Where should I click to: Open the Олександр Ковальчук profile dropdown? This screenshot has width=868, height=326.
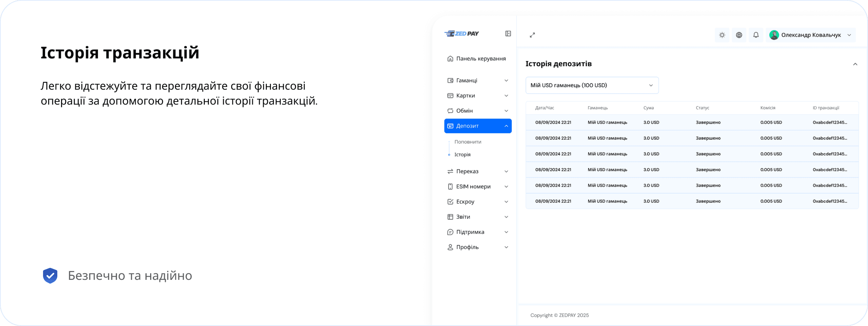[x=849, y=35]
